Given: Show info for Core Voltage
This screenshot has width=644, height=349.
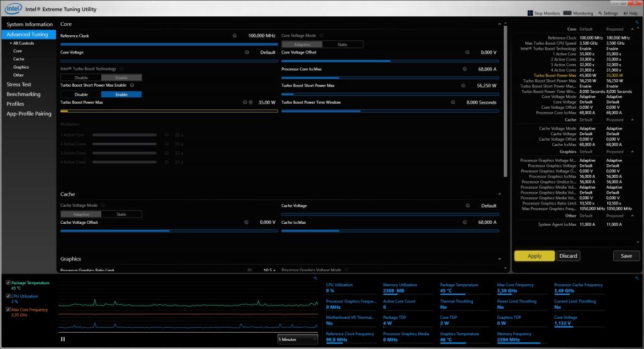Looking at the screenshot, I should coord(247,52).
